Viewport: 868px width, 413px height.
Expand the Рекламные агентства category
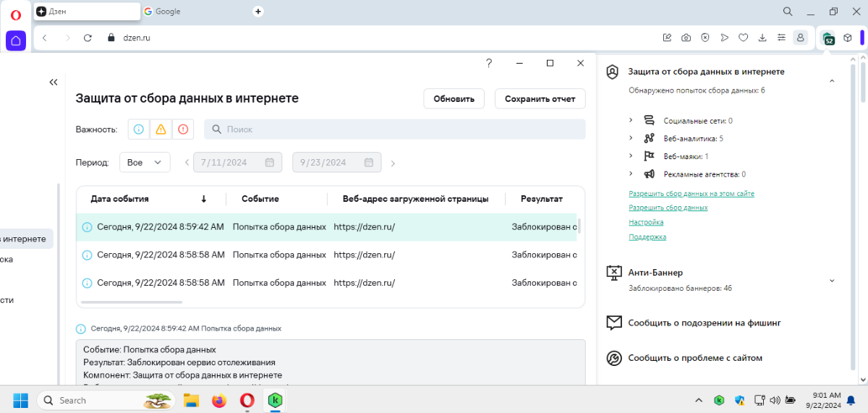(631, 174)
